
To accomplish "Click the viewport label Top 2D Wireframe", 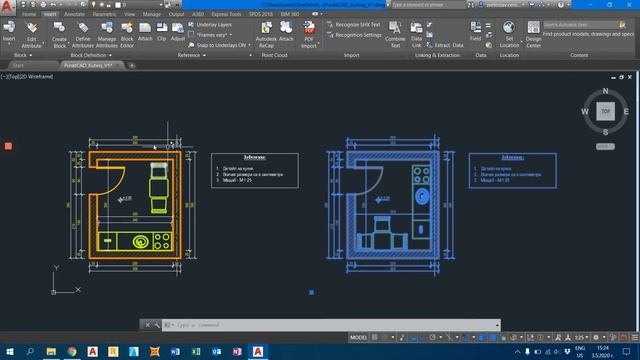I will [27, 77].
